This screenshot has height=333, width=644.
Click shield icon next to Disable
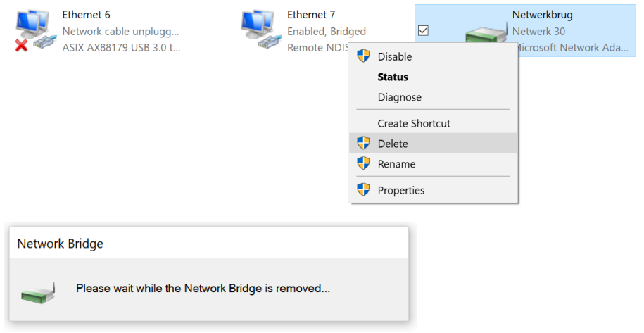coord(363,56)
